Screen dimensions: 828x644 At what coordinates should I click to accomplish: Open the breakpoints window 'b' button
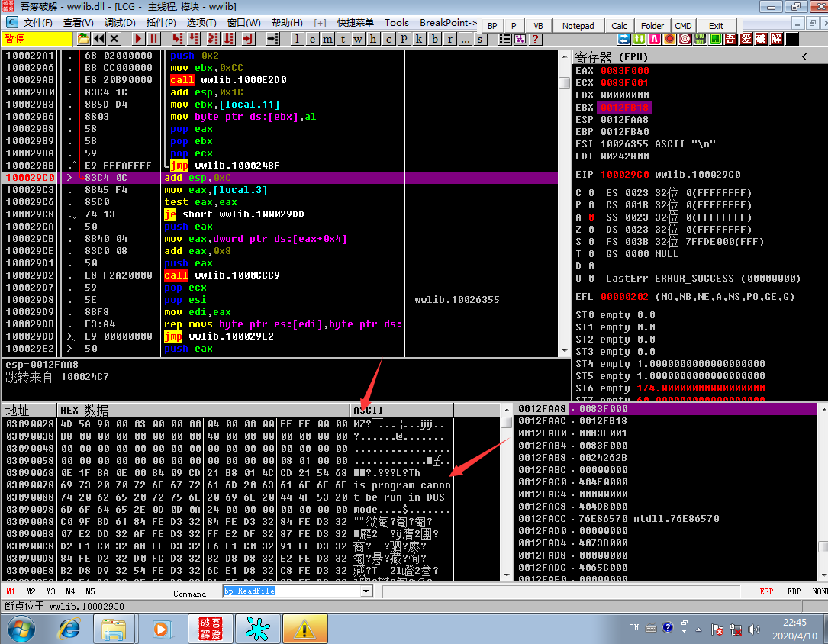point(434,39)
